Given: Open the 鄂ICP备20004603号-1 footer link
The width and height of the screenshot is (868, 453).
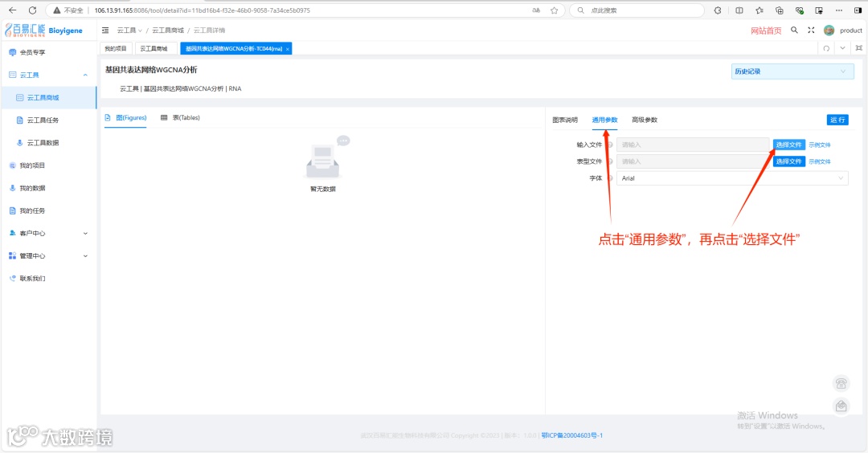Looking at the screenshot, I should (572, 436).
